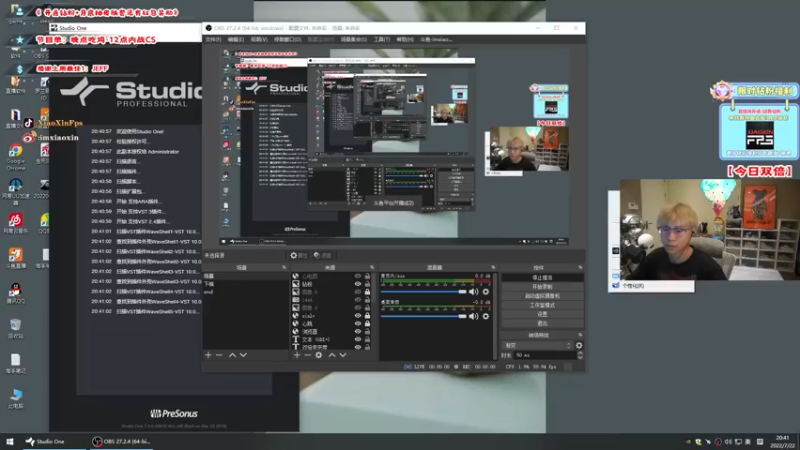Enable 工作室模式 studio mode button
The image size is (800, 450).
pyautogui.click(x=542, y=305)
